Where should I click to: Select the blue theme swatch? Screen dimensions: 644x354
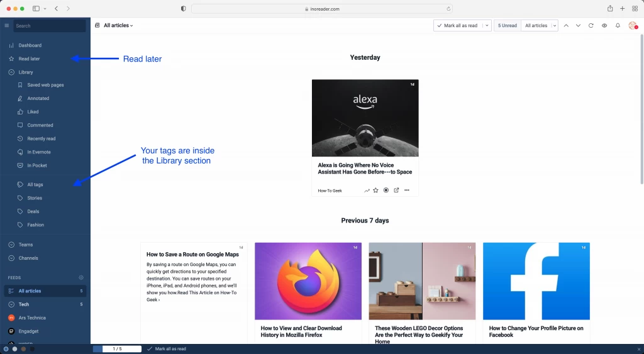click(6, 349)
